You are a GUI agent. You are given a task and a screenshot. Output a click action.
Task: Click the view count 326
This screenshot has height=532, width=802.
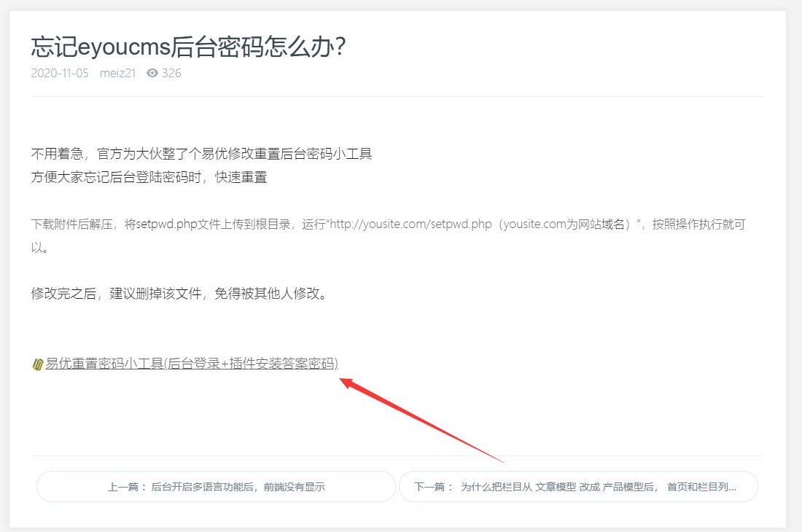pos(171,73)
